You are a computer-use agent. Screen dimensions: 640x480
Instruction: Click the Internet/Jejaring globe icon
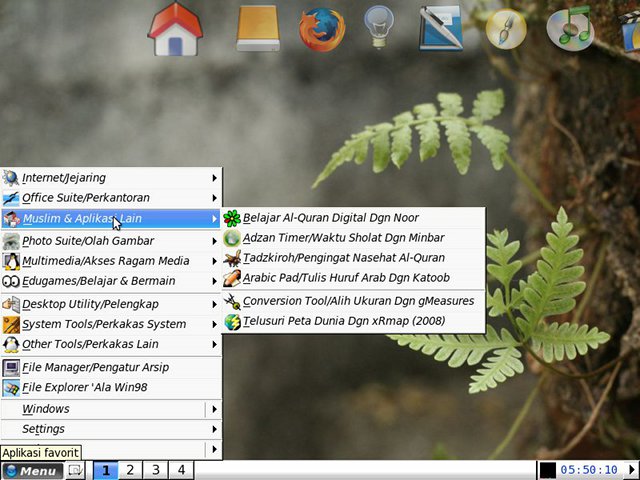pyautogui.click(x=11, y=178)
